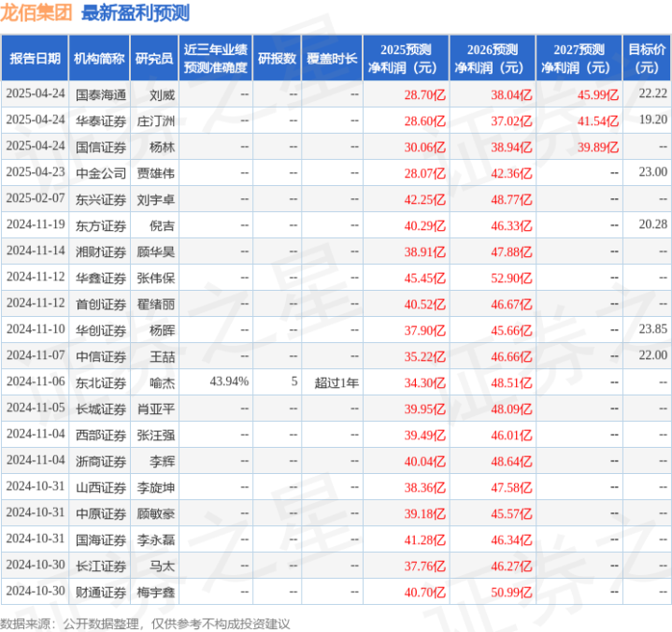Click the 最新盈利预测 heading
Image resolution: width=672 pixels, height=632 pixels.
pyautogui.click(x=136, y=13)
